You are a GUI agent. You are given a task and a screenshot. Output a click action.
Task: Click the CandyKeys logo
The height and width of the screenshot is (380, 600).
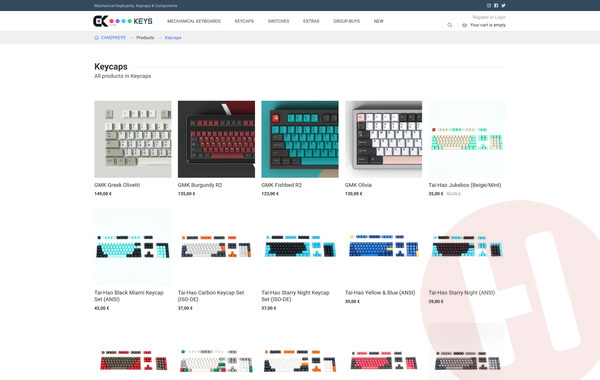pos(123,21)
